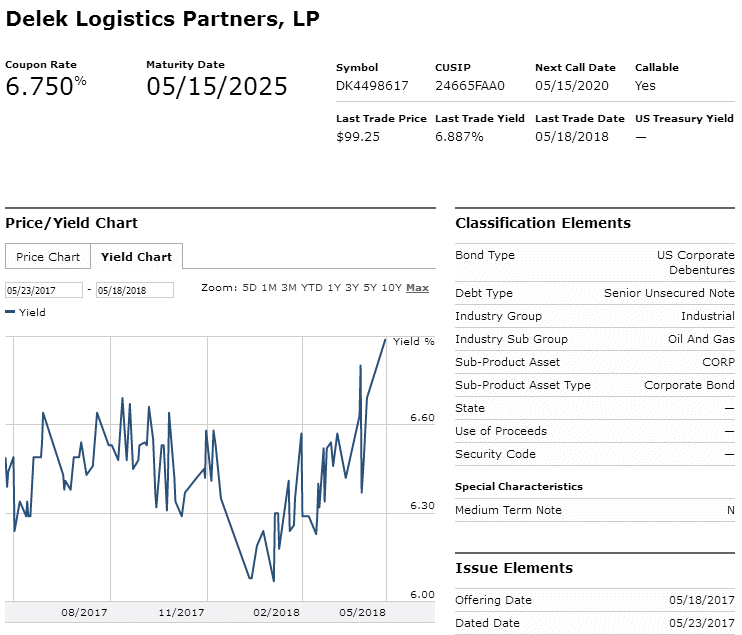Click the Classification Elements heading
Image resolution: width=742 pixels, height=635 pixels.
click(543, 223)
